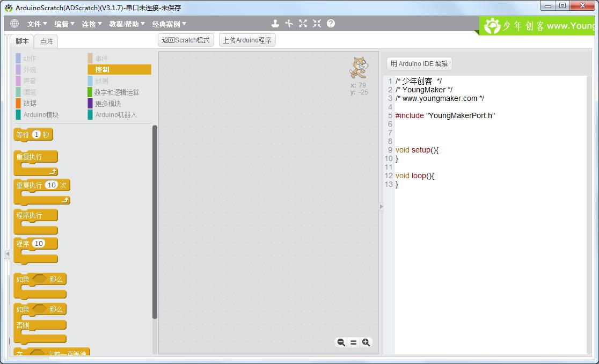This screenshot has width=599, height=364.
Task: Select the Arduino机器人 category
Action: [112, 114]
